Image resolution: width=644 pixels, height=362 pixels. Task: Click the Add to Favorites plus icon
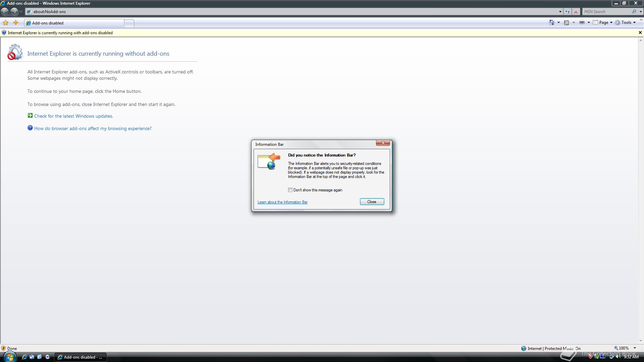pos(16,23)
